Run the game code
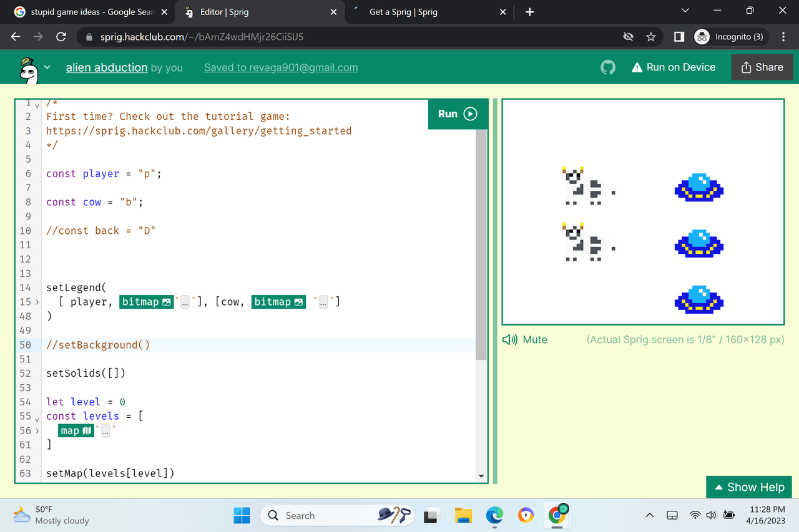This screenshot has width=799, height=532. pos(457,114)
